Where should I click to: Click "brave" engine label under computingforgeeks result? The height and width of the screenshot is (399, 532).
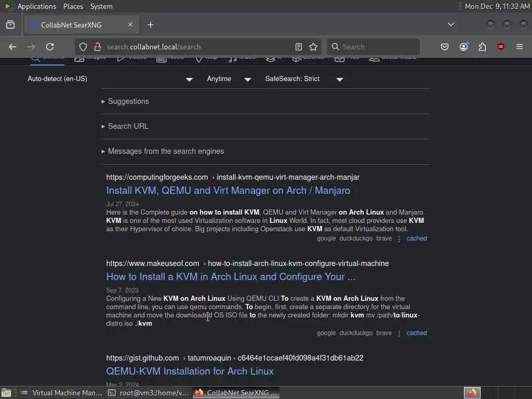384,238
